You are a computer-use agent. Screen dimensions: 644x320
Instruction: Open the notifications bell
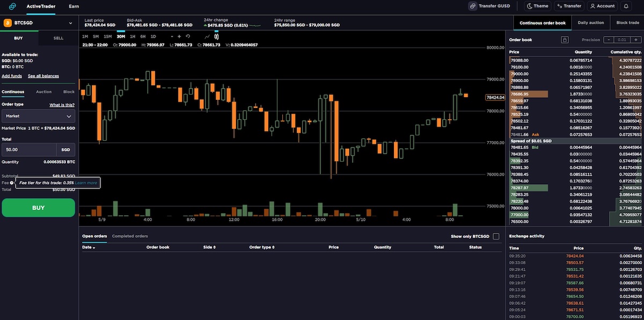[626, 6]
